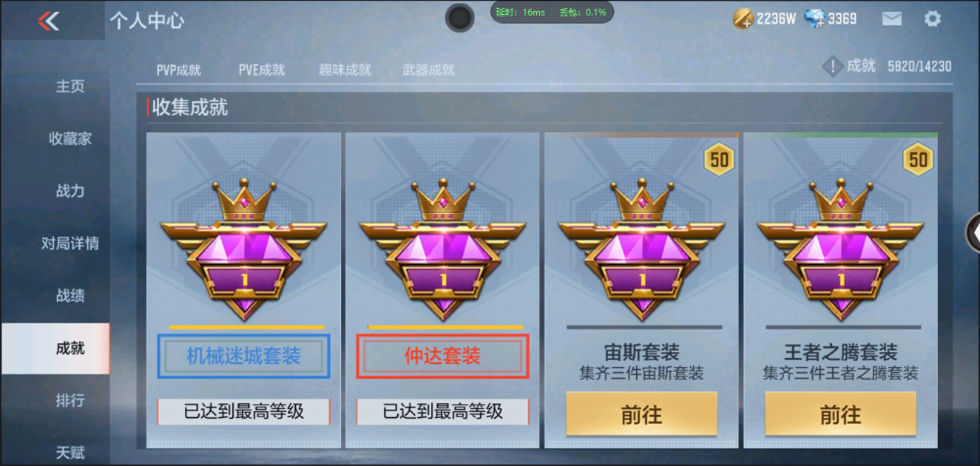
Task: Click the 机械迷城套装 medal badge
Action: point(244,249)
